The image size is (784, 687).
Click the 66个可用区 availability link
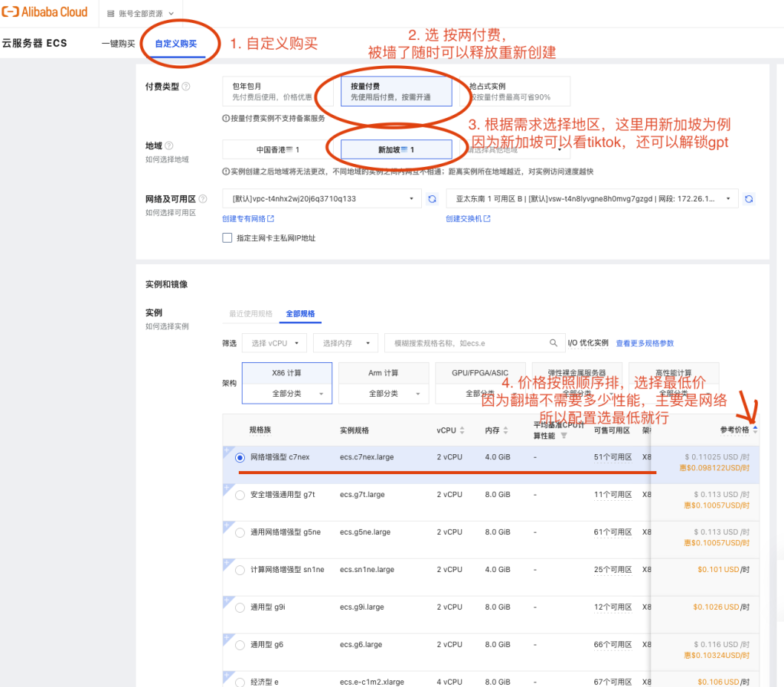(x=612, y=645)
